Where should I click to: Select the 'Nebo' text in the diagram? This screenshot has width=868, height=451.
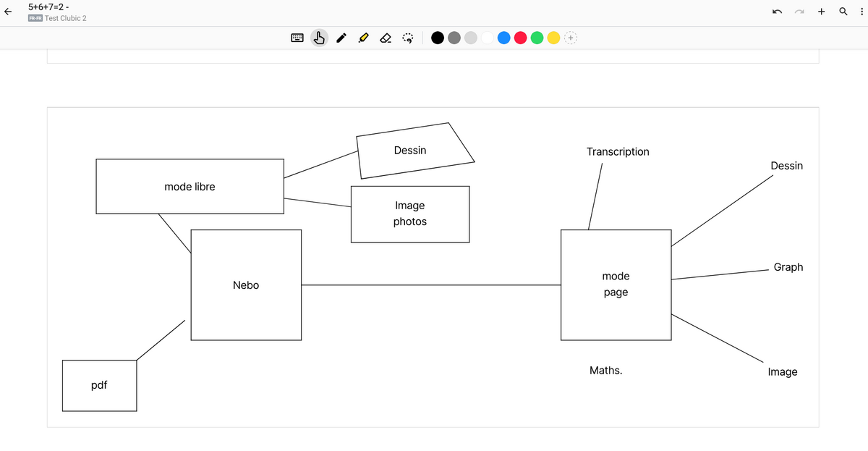point(246,285)
